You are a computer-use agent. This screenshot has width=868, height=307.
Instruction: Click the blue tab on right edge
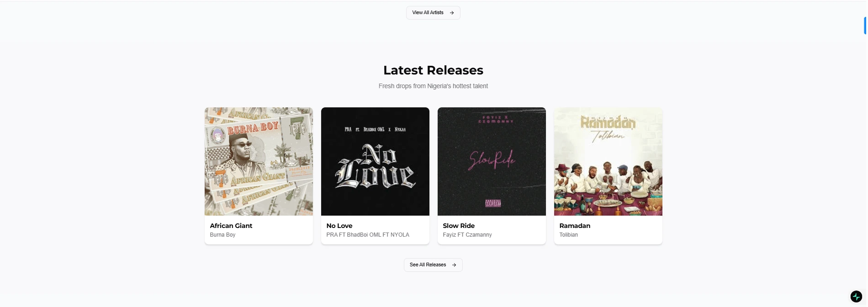point(865,26)
